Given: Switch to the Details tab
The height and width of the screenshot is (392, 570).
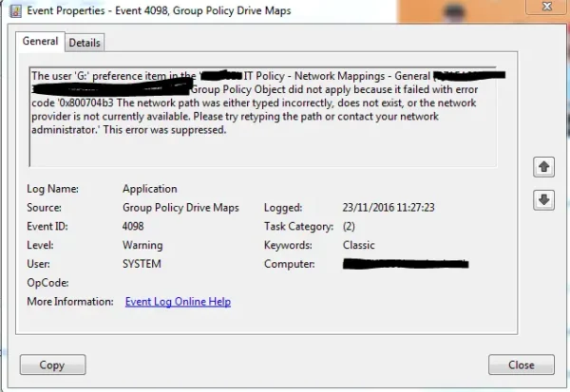Looking at the screenshot, I should (85, 43).
